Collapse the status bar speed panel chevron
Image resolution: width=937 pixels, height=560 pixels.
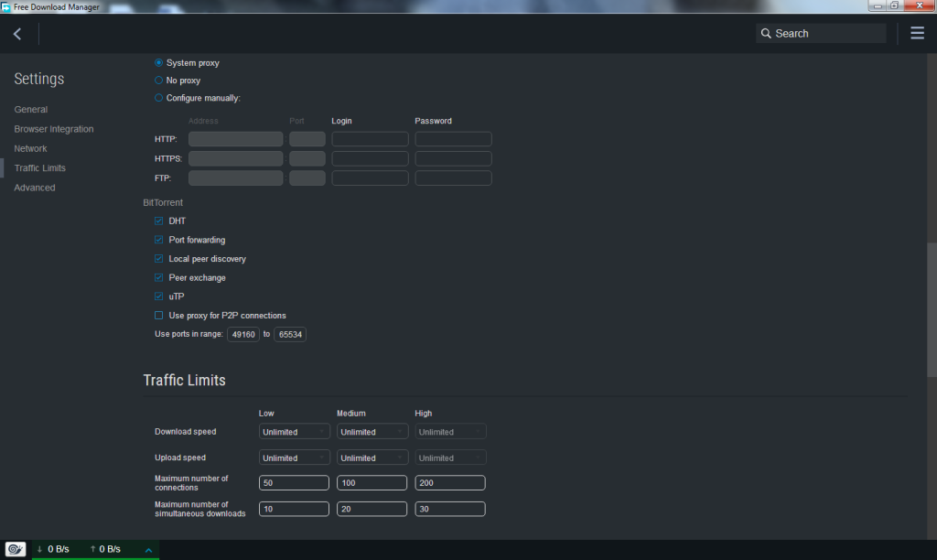148,549
